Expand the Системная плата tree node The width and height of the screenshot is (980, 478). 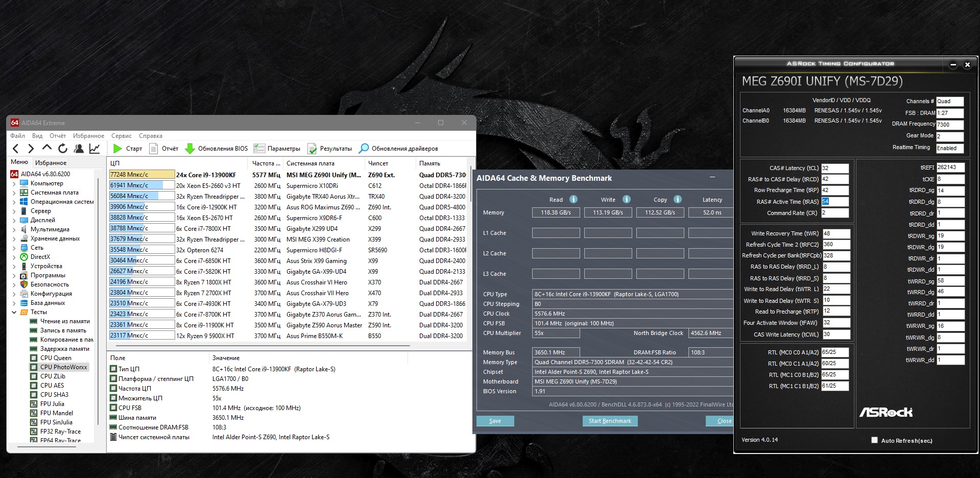click(14, 193)
